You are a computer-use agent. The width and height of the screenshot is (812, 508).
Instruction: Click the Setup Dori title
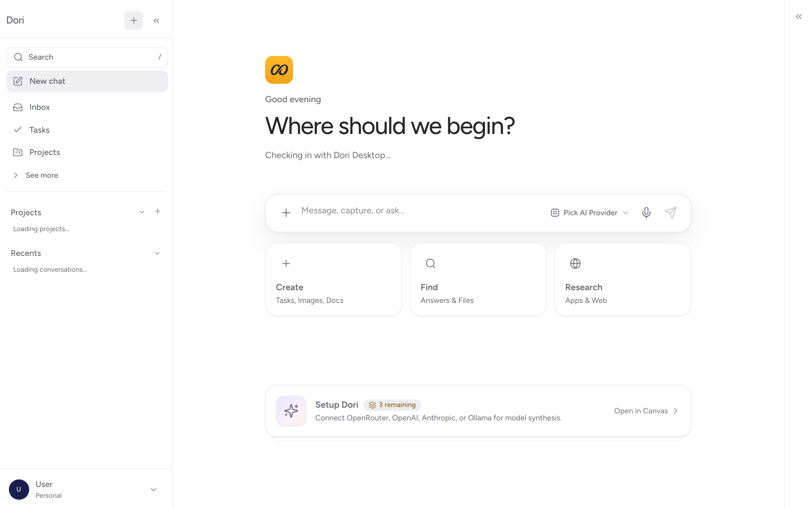(337, 405)
